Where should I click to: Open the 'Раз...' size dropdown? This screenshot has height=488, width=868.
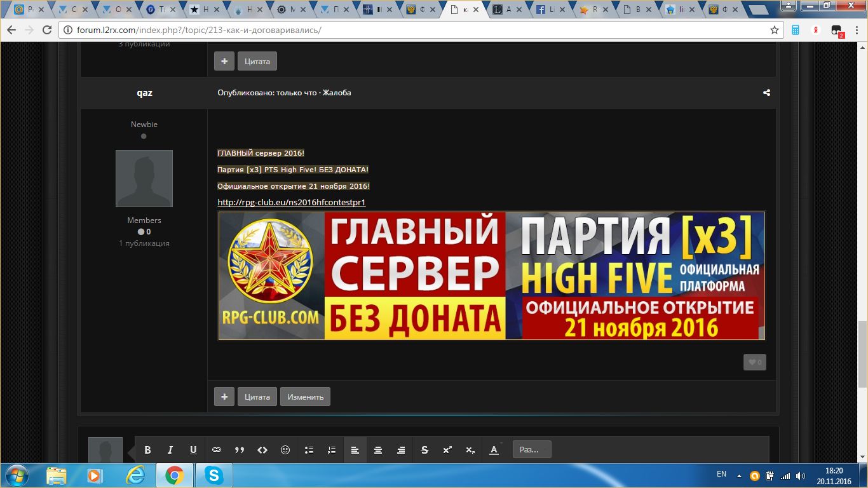point(532,450)
